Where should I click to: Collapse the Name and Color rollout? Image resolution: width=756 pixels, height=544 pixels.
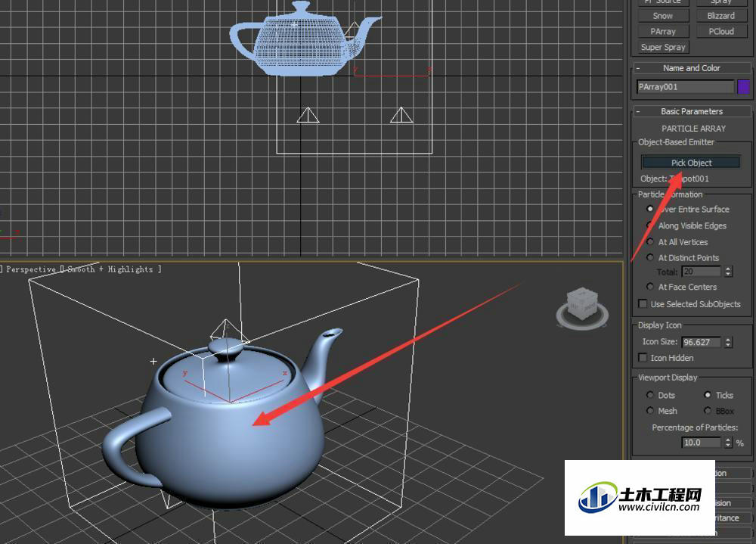(x=692, y=68)
